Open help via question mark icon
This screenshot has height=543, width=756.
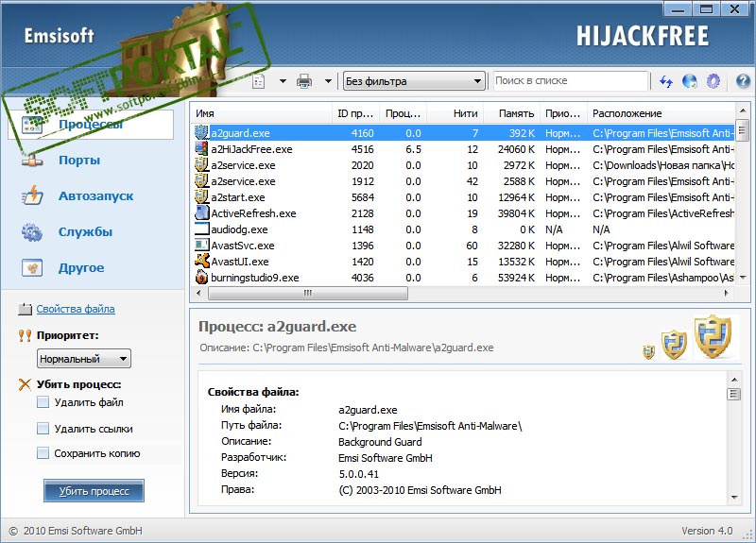(743, 81)
